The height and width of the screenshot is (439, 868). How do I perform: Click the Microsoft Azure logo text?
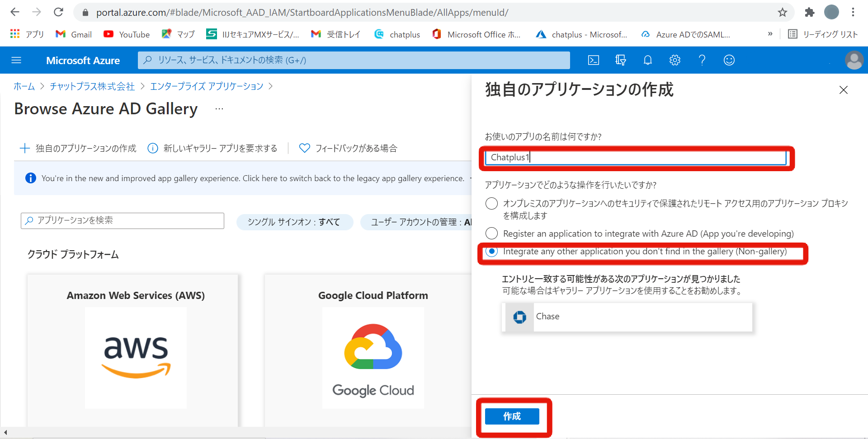pyautogui.click(x=83, y=61)
